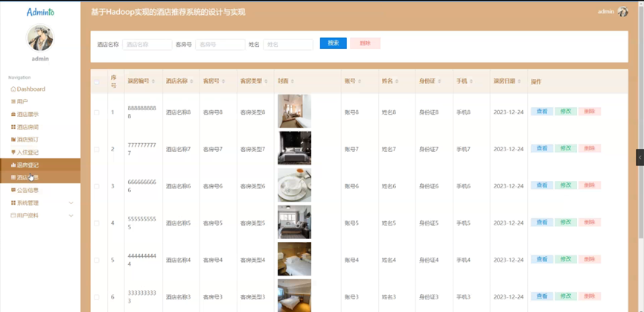Open cover image of 酒店名称3 row
This screenshot has width=644, height=312.
coord(295,296)
